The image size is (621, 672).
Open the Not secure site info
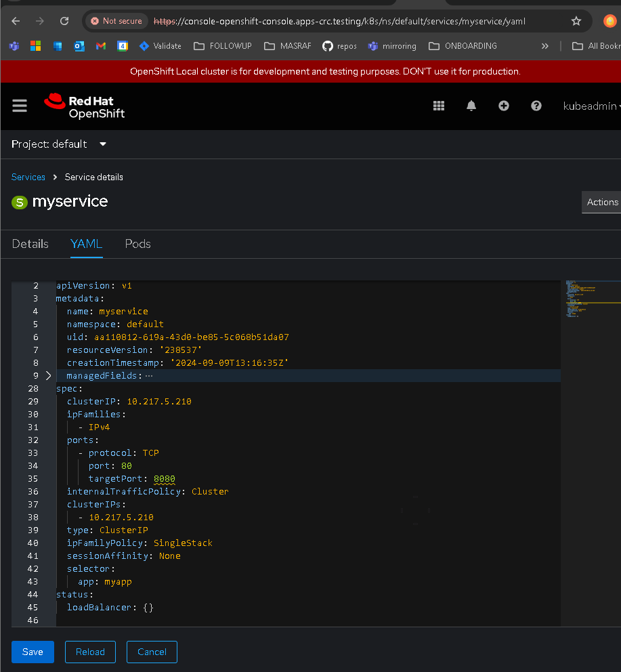[x=116, y=21]
